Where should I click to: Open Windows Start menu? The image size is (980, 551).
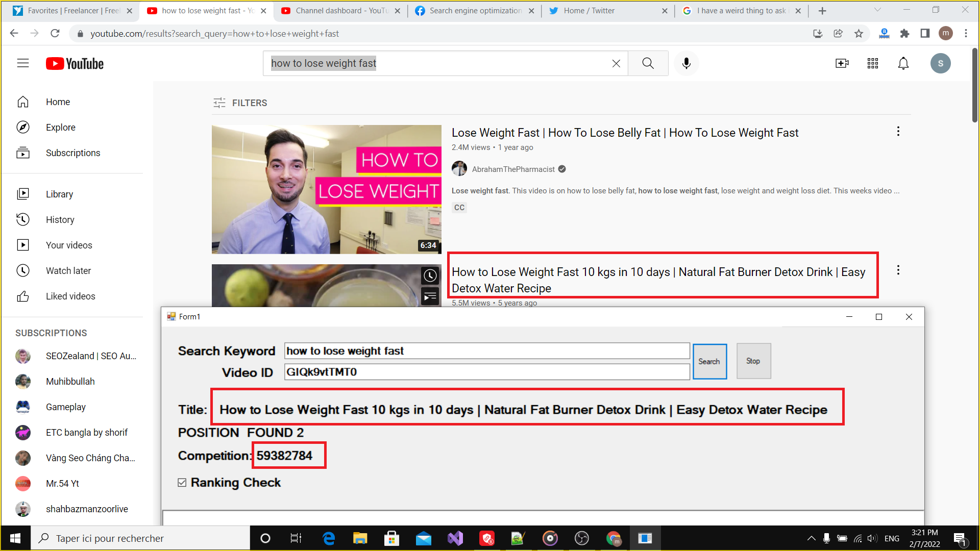[15, 538]
